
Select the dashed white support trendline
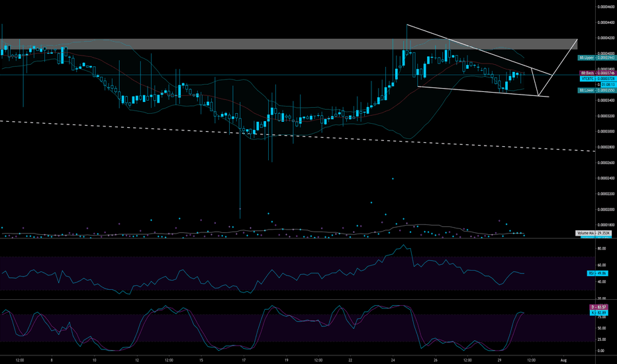297,136
